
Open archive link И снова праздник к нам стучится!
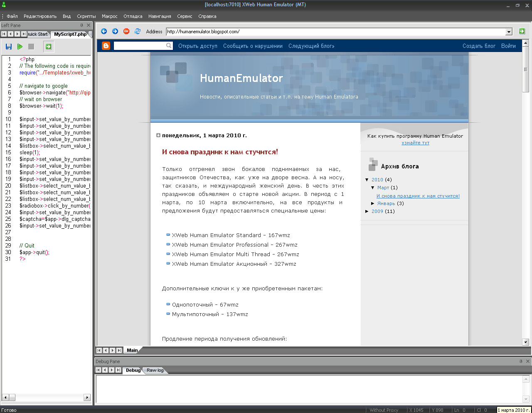point(418,196)
